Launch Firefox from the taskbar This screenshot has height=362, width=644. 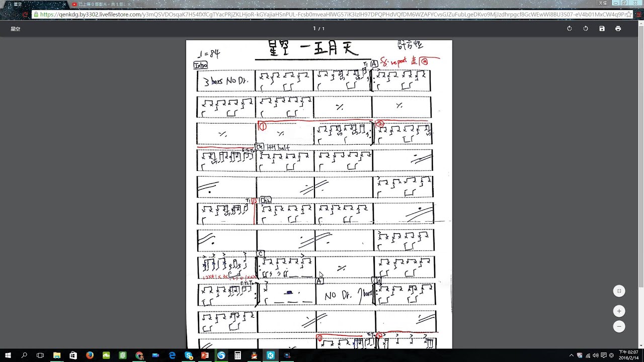click(90, 355)
